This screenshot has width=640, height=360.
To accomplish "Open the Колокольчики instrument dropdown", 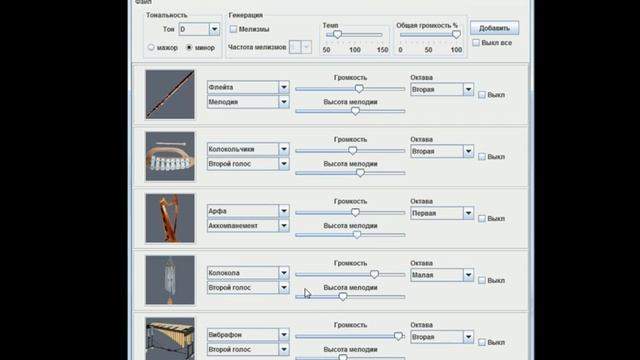I will (248, 149).
